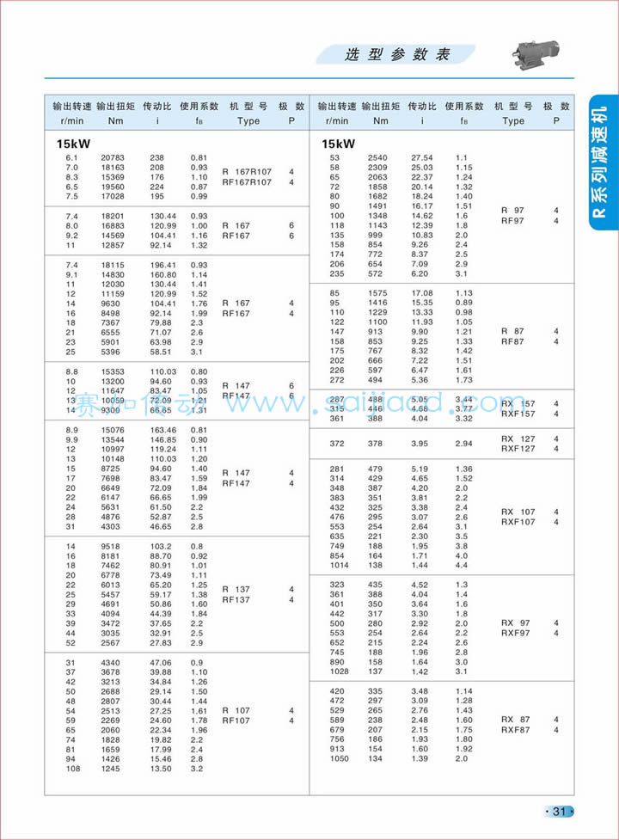Select the model label RF167R107
Viewport: 619px width, 840px height.
tap(247, 182)
